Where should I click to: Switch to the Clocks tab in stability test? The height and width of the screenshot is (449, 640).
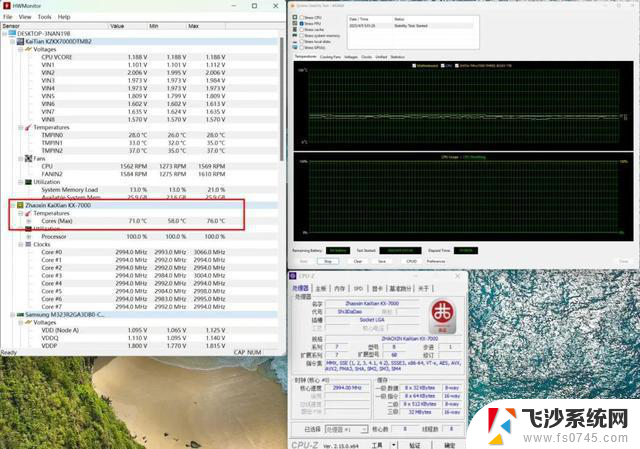click(367, 57)
